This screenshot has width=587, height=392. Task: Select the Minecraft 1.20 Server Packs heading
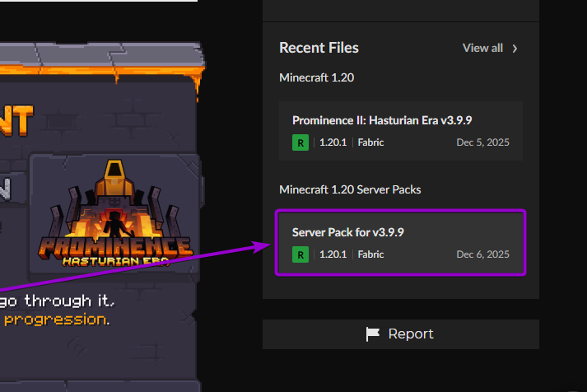pos(350,189)
